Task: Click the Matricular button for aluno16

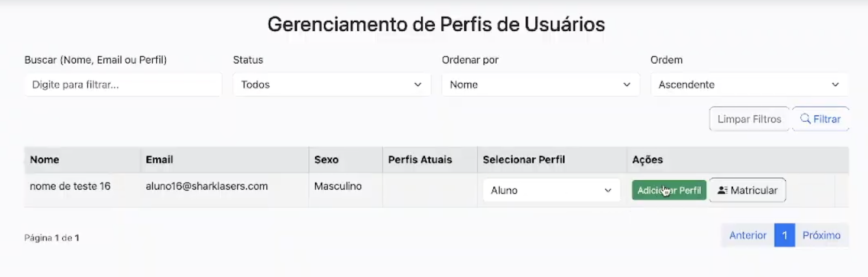Action: coord(747,190)
